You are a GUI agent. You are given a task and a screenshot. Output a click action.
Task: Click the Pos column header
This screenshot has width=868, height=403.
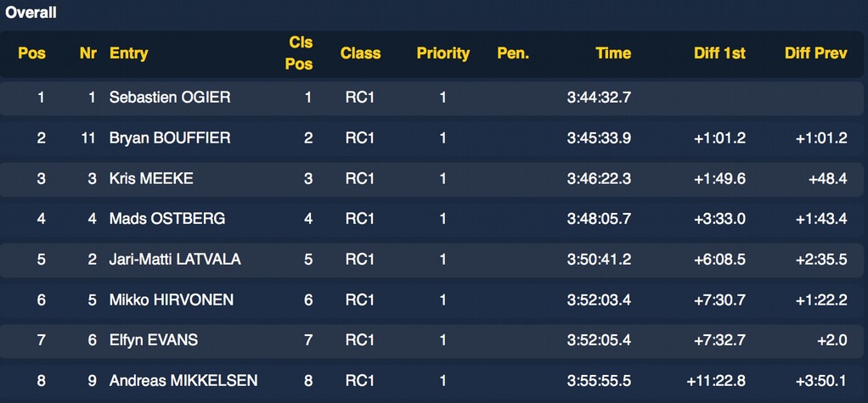(x=31, y=53)
